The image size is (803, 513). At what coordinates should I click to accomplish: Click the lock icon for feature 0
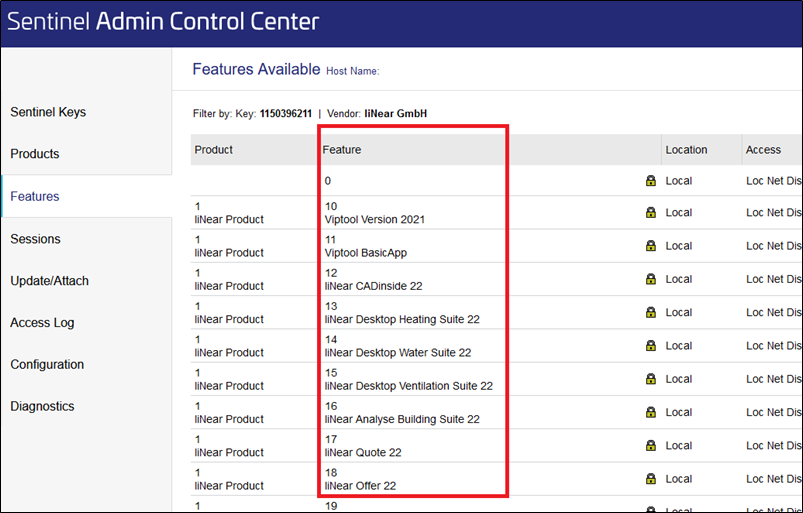[x=650, y=180]
